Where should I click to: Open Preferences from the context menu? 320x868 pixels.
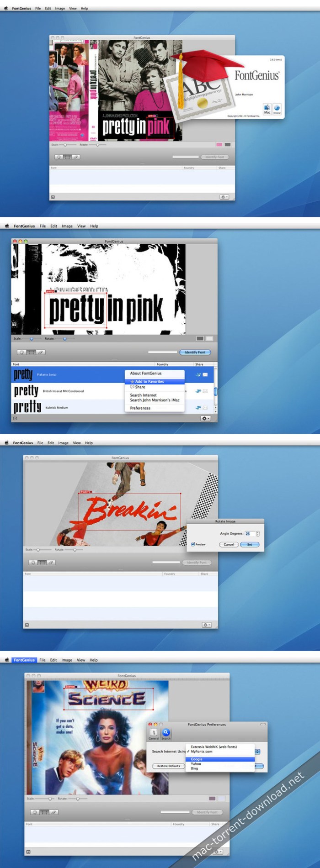pos(155,408)
